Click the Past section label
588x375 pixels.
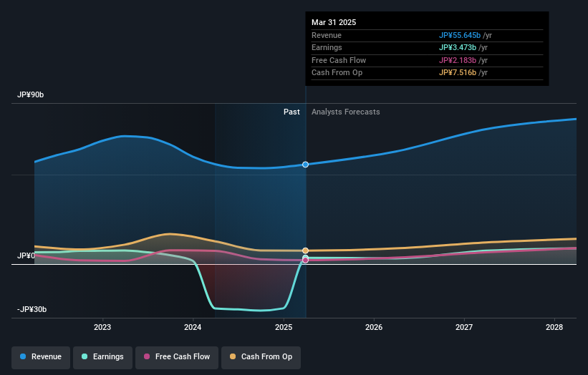coord(291,112)
